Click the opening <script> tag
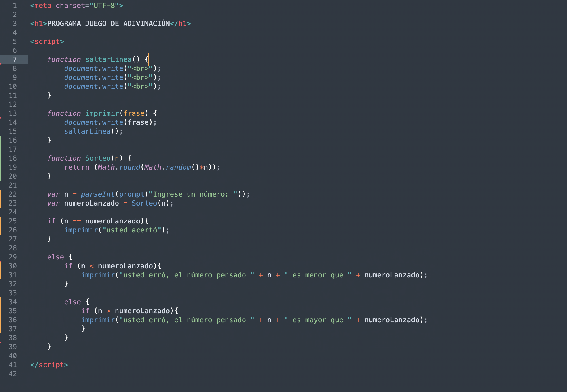 click(x=47, y=41)
